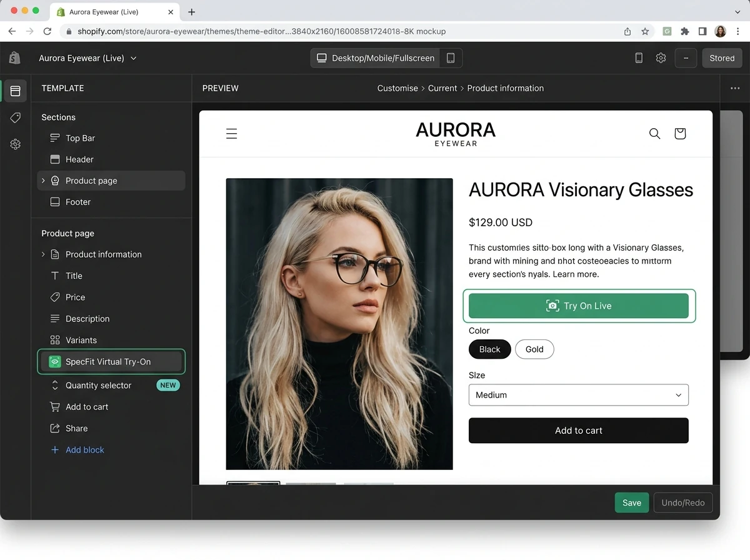The height and width of the screenshot is (560, 750).
Task: Click the share icon in address bar
Action: 627,31
